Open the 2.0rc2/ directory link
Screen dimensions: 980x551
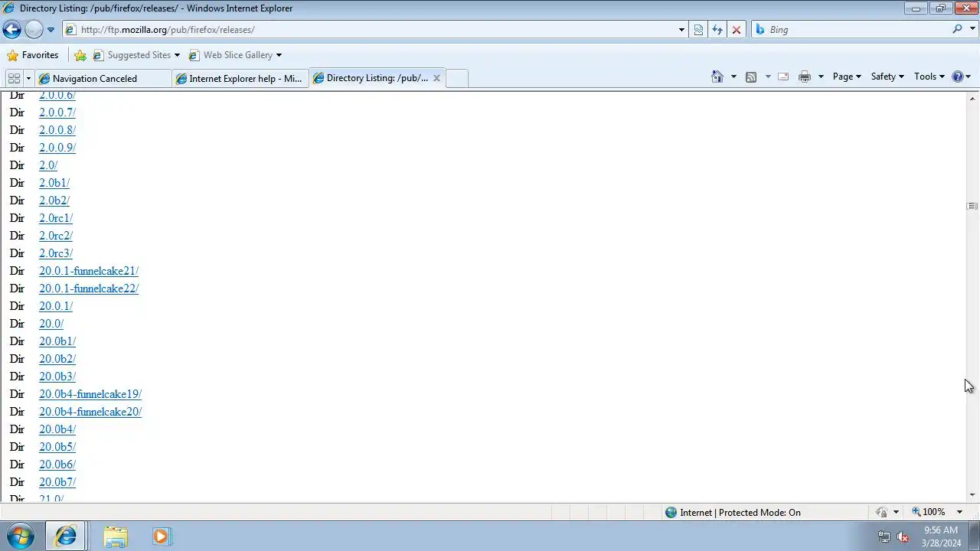click(x=56, y=236)
